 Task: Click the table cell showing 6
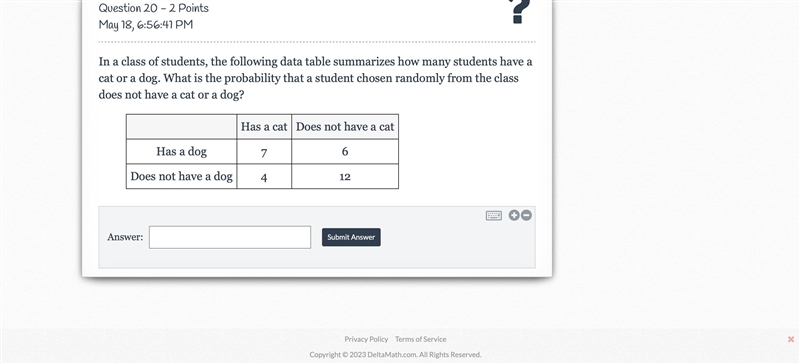pos(345,152)
